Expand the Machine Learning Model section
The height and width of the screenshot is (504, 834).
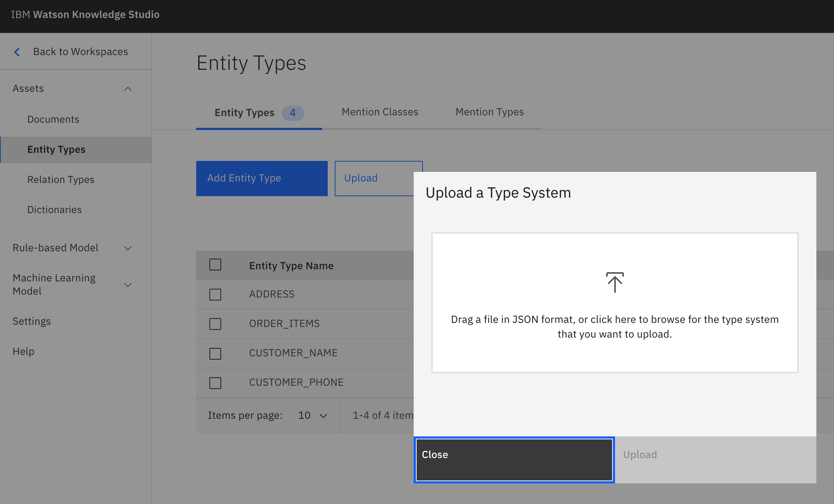[x=128, y=285]
